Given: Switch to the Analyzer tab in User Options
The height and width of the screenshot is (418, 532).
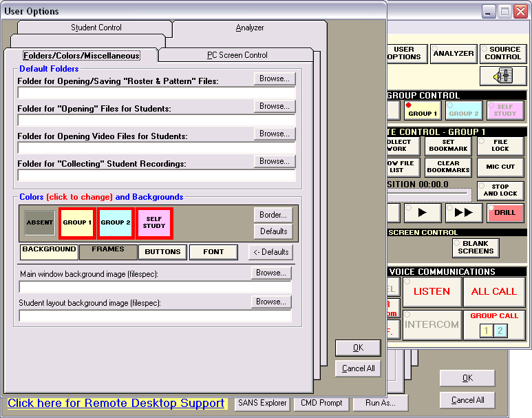Looking at the screenshot, I should click(x=249, y=28).
